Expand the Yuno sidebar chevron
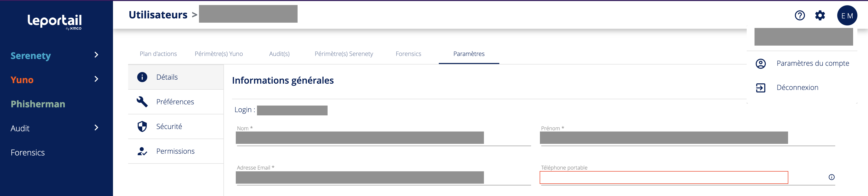This screenshot has width=868, height=196. (x=96, y=79)
